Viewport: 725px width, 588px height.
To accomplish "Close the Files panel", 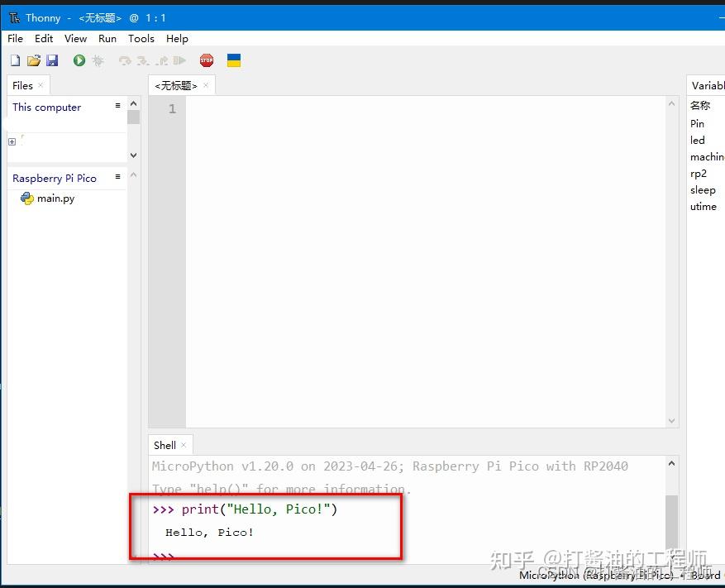I will 41,85.
